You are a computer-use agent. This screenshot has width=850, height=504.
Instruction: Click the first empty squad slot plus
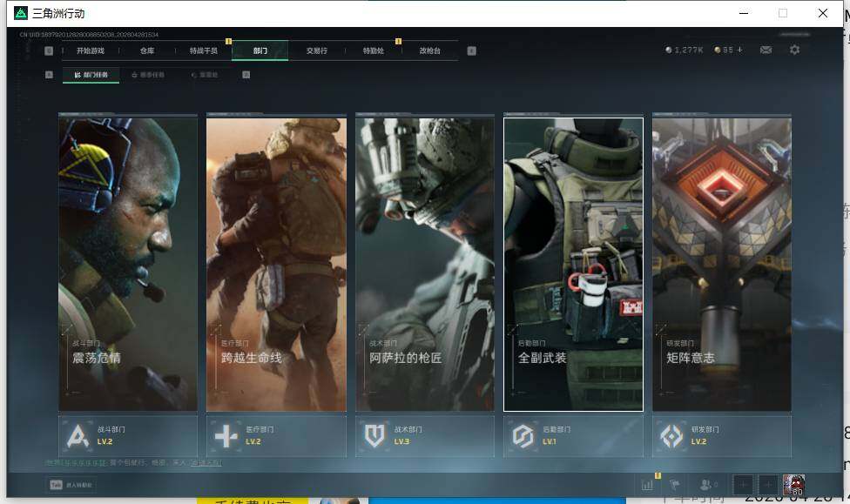pos(743,485)
